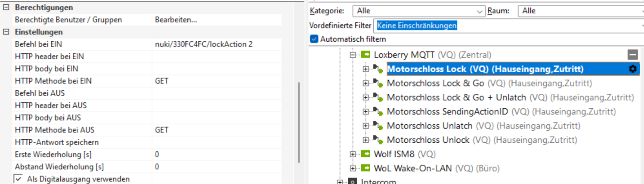This screenshot has height=184, width=644.
Task: Collapse the Berechtigungen section
Action: pos(6,8)
